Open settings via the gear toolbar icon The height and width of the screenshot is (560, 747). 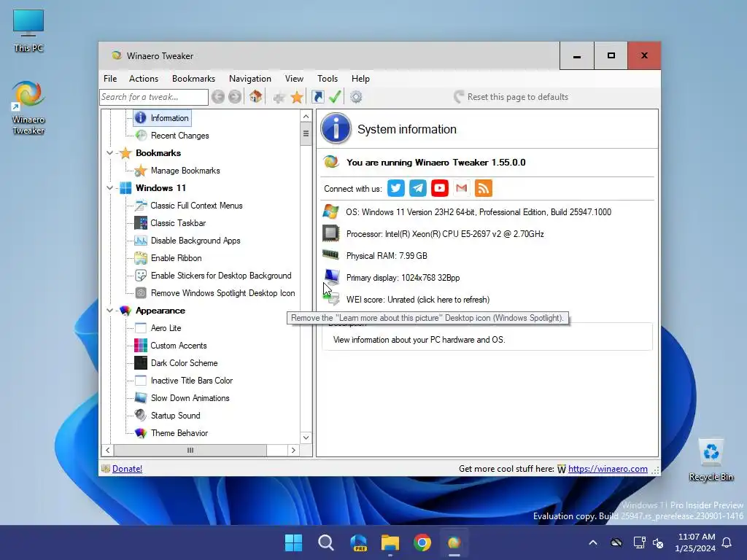[x=356, y=97]
